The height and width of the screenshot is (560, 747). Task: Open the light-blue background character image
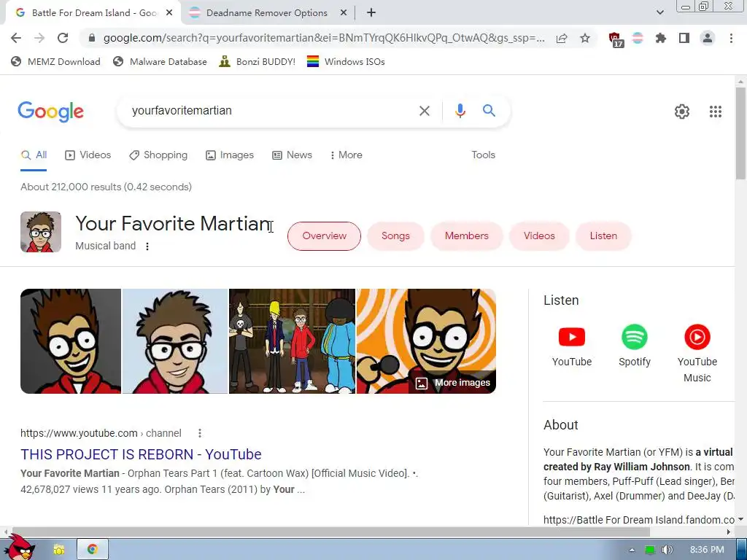click(175, 341)
